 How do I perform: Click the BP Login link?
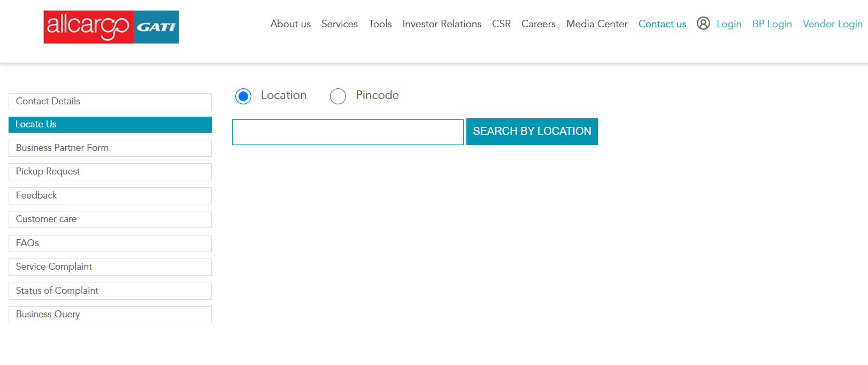[x=772, y=24]
